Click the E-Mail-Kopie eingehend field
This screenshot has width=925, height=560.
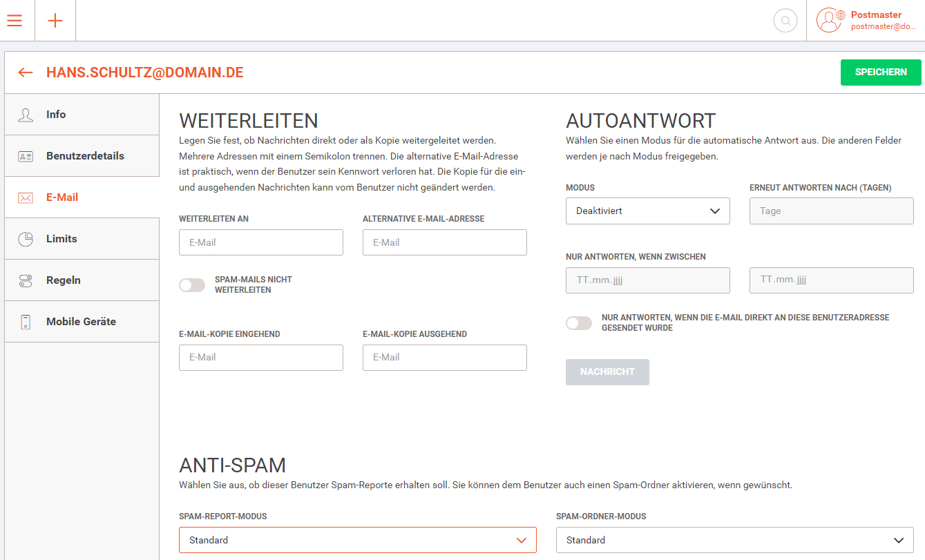[260, 358]
